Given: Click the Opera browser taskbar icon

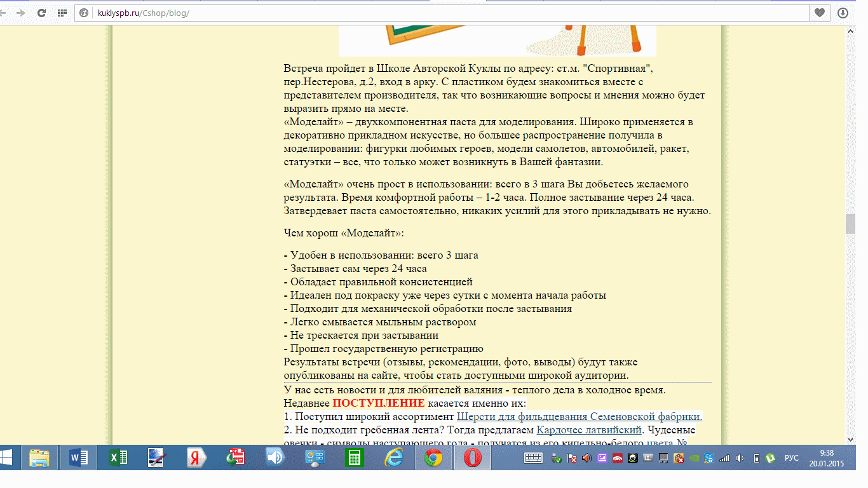Looking at the screenshot, I should click(472, 457).
